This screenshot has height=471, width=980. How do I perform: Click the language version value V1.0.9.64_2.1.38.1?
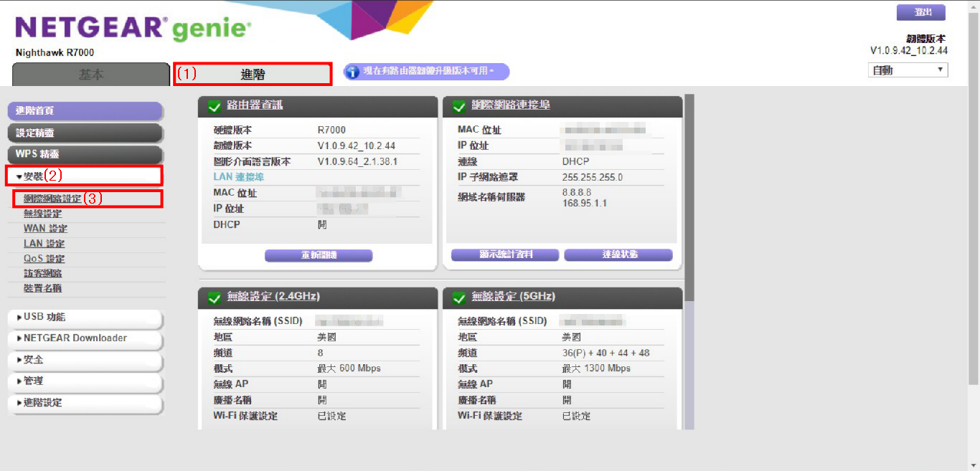pyautogui.click(x=357, y=162)
